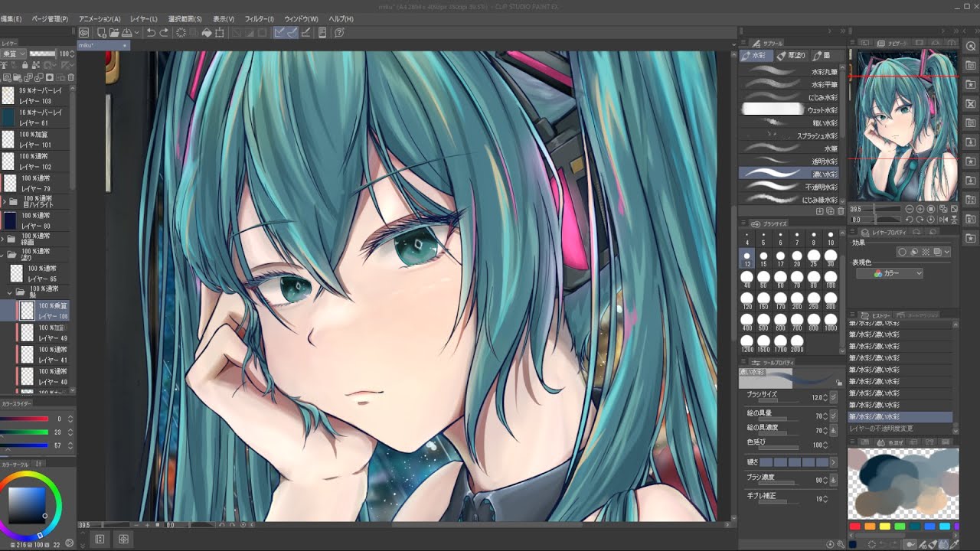Click Delete Layer trash icon in layer panel
The image size is (980, 551).
point(71,77)
